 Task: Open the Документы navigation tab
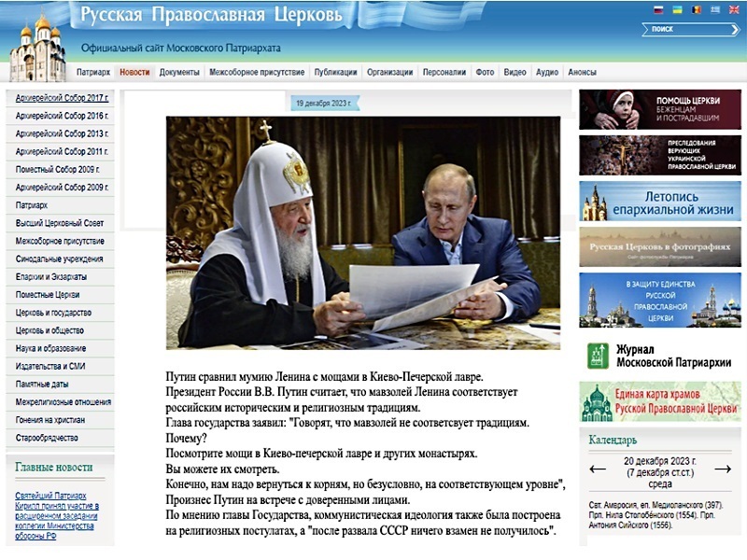tap(179, 72)
